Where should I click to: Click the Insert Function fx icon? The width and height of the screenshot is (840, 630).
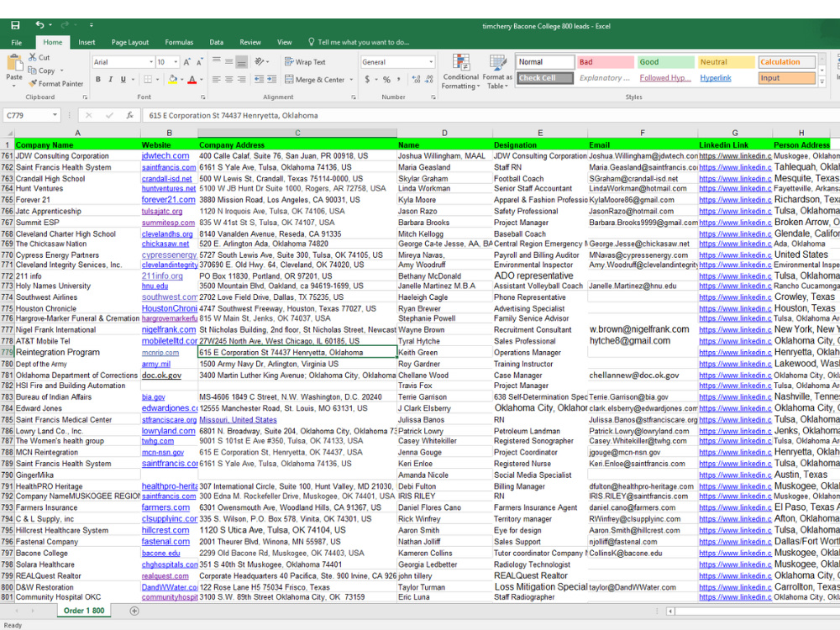129,115
